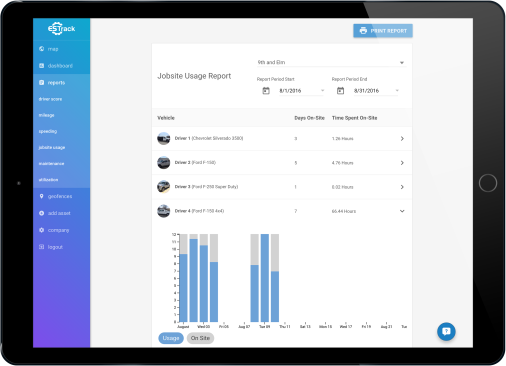Open the Report Period Start calendar icon
Viewport: 506px width, 366px height.
(266, 91)
